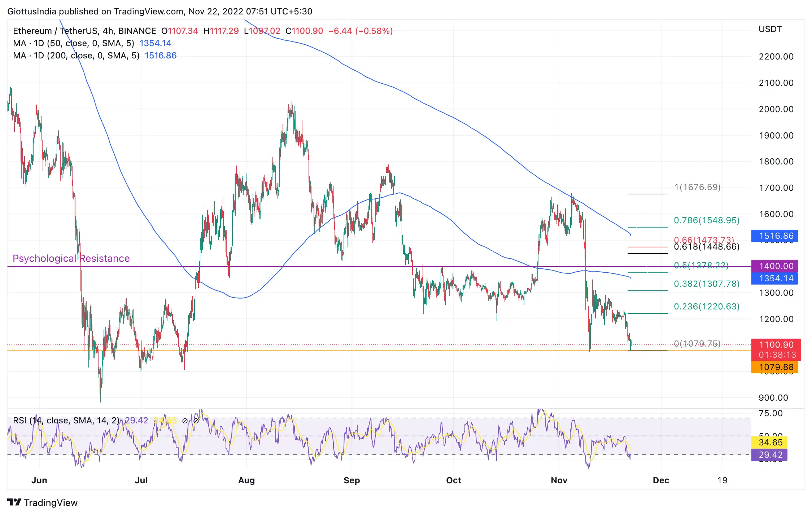Click the 0.786(1548.95) Fibonacci label
Viewport: 812px width, 515px height.
click(707, 220)
